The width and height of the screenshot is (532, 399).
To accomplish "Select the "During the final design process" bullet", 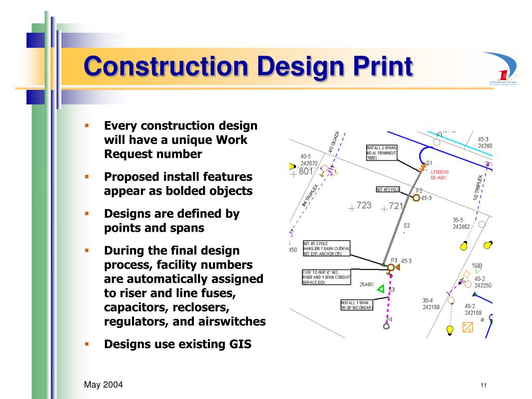I will 185,286.
